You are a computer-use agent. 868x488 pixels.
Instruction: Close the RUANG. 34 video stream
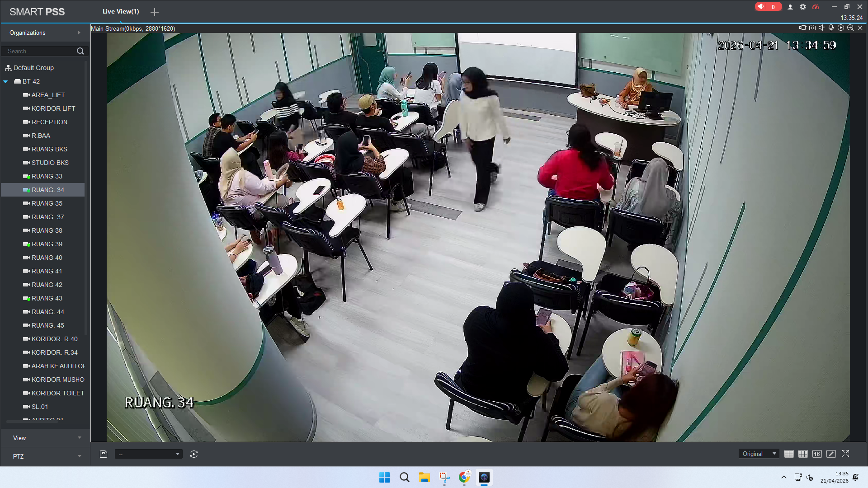860,28
